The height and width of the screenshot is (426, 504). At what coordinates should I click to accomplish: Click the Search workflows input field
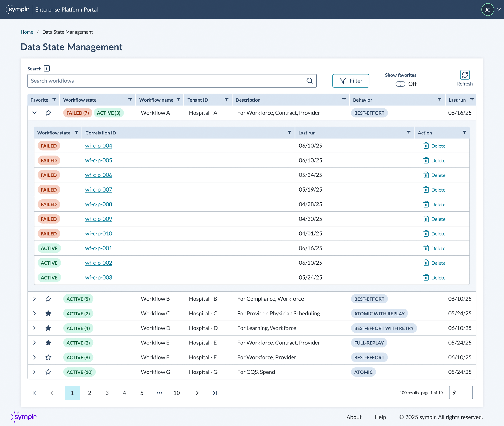[x=166, y=81]
